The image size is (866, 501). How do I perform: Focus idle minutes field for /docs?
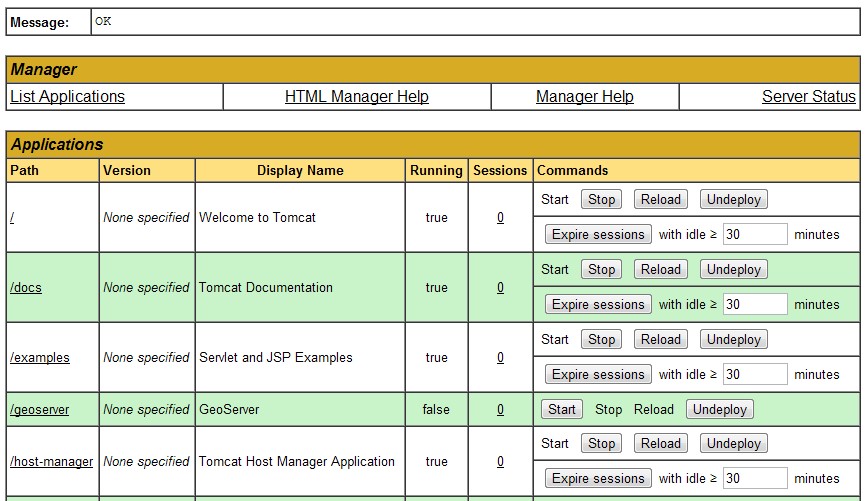click(x=755, y=304)
